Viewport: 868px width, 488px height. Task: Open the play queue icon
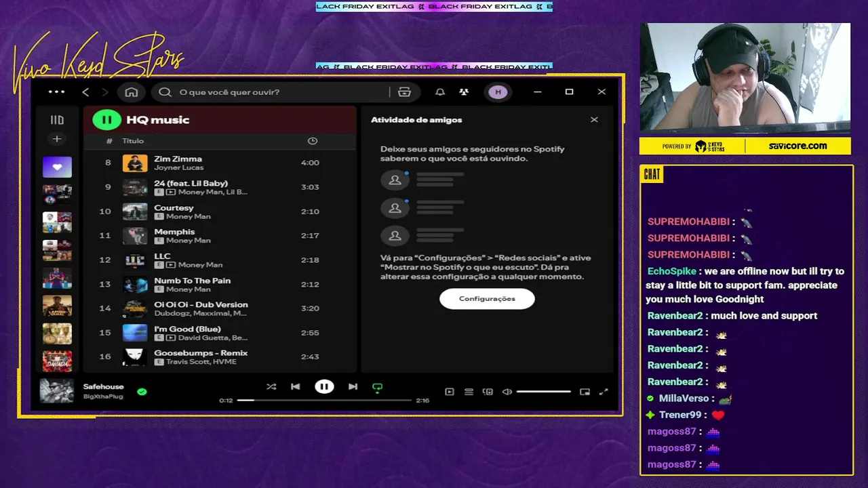[469, 392]
